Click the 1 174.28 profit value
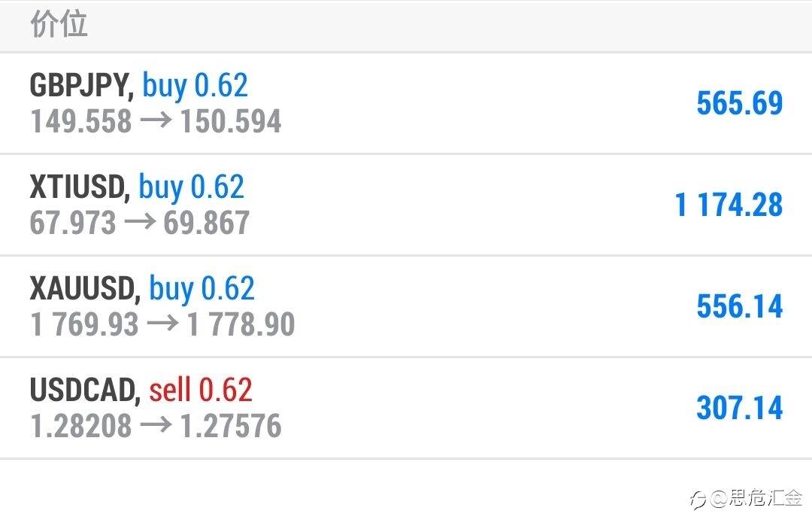 (729, 205)
